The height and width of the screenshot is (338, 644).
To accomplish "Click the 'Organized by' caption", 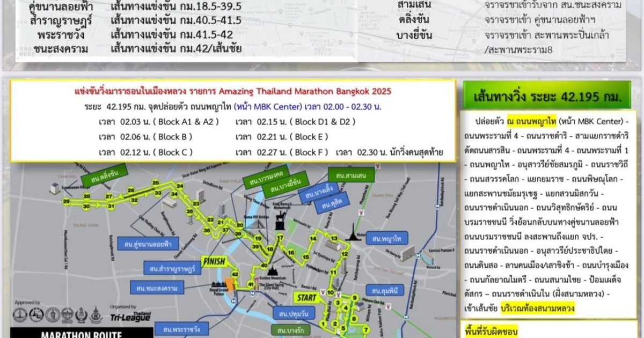I will click(x=124, y=306).
